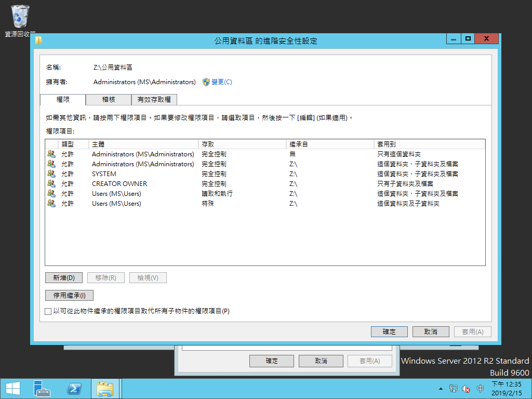532x399 pixels.
Task: Click the network status tray icon
Action: pyautogui.click(x=453, y=389)
